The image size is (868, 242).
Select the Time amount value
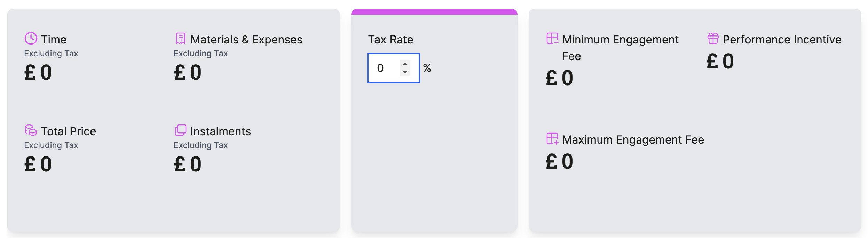[x=38, y=73]
